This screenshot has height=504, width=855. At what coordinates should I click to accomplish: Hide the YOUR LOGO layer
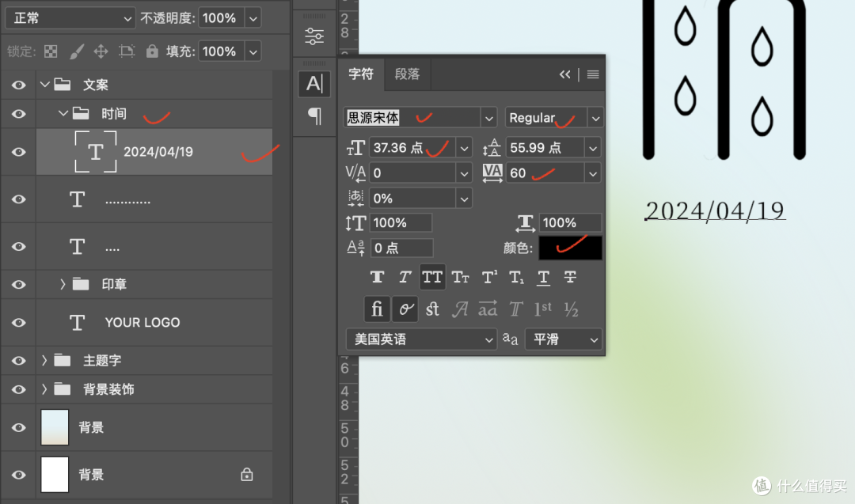18,323
